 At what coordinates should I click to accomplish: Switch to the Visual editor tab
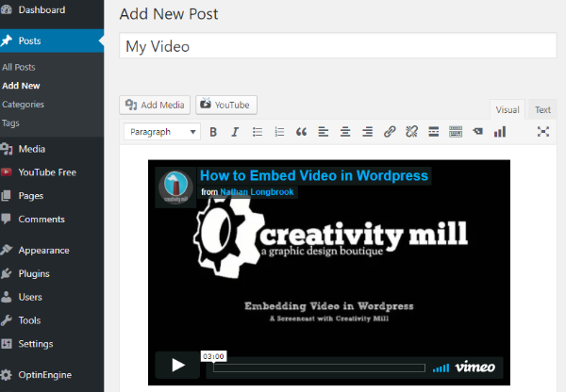coord(508,109)
